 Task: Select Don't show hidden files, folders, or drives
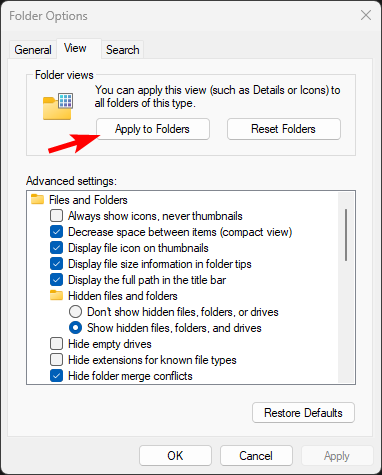(75, 312)
